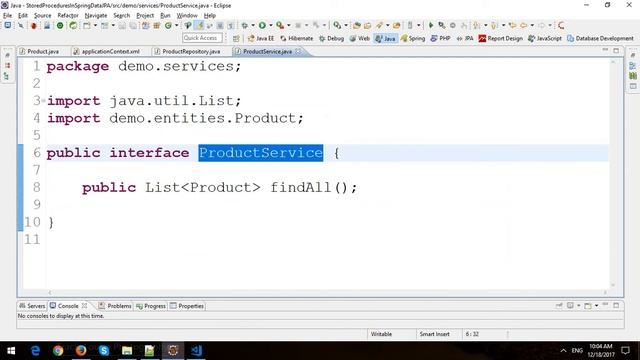Switch to the Hibernate perspective
This screenshot has width=640, height=360.
(297, 38)
